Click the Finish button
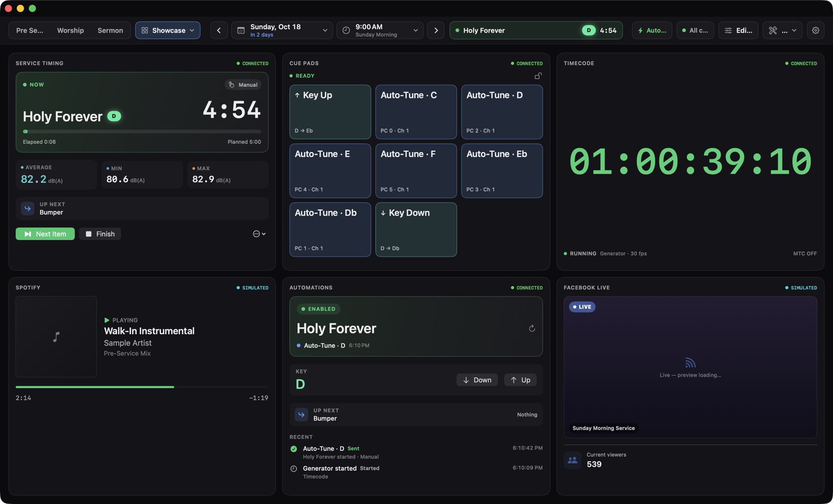The image size is (833, 504). (100, 234)
